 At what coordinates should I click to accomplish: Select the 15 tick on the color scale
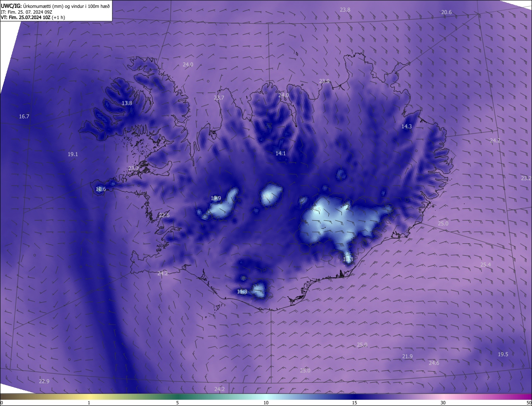(x=355, y=403)
